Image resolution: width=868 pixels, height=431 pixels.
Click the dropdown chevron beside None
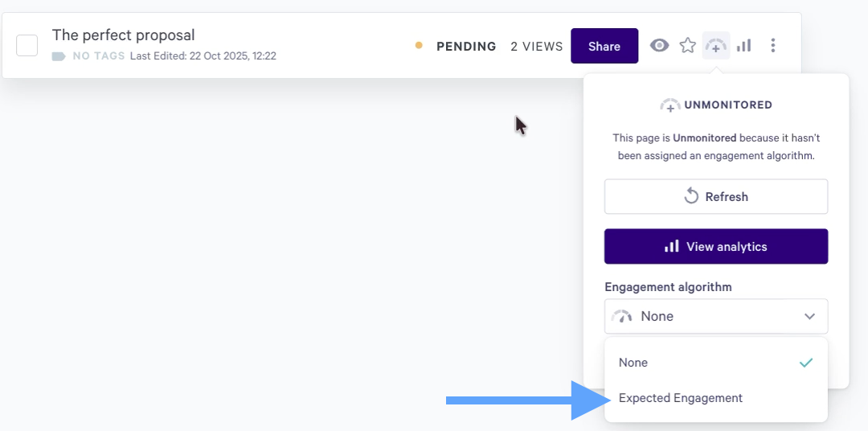809,316
